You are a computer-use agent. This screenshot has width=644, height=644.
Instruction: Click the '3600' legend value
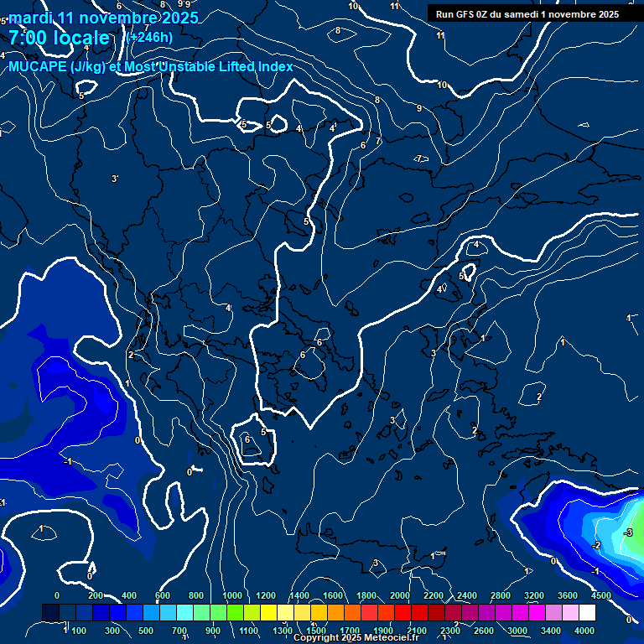pos(568,595)
